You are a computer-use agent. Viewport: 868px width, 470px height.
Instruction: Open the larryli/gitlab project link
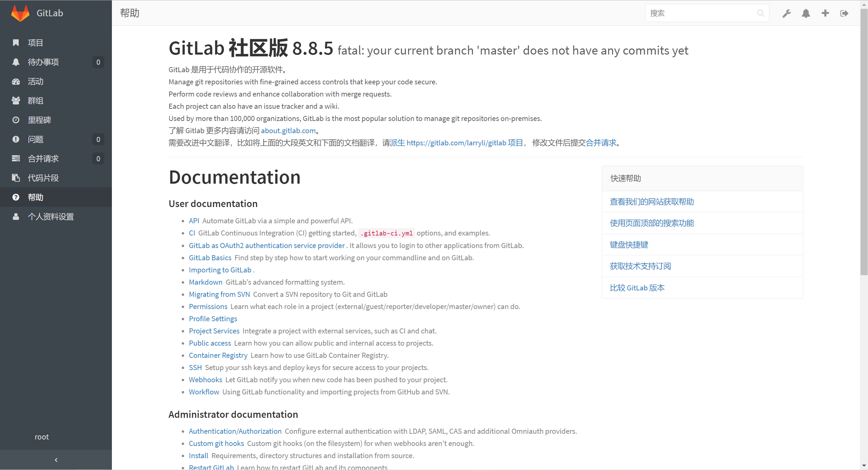457,143
